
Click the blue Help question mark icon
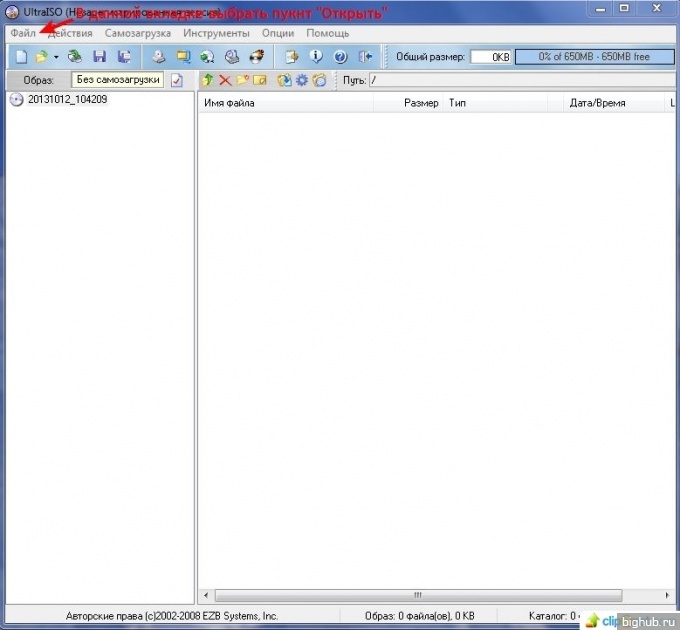(x=340, y=57)
